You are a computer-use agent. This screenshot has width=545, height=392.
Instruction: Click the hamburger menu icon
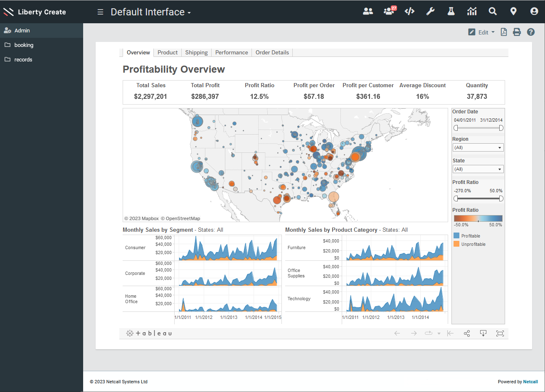click(x=100, y=12)
